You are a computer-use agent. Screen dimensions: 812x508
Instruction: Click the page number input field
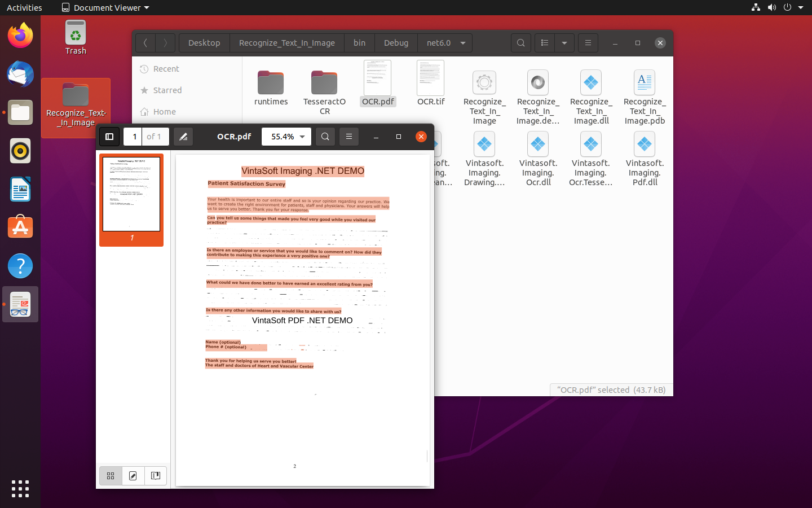coord(134,137)
